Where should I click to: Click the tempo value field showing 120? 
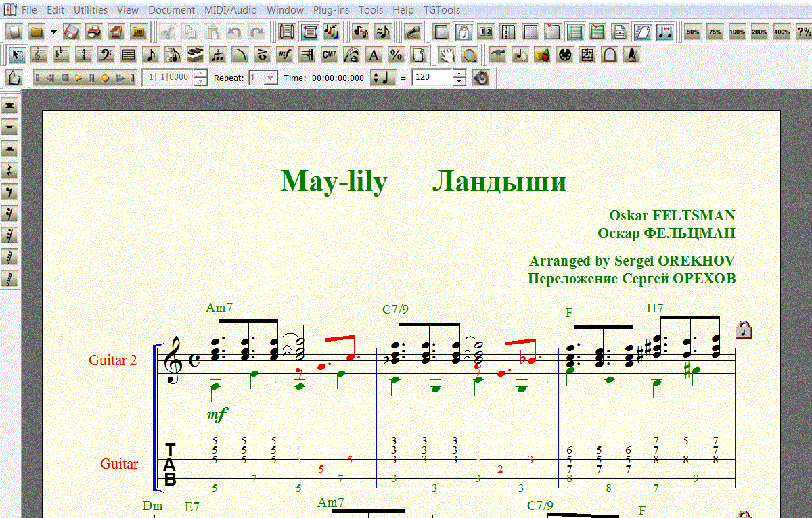click(431, 78)
